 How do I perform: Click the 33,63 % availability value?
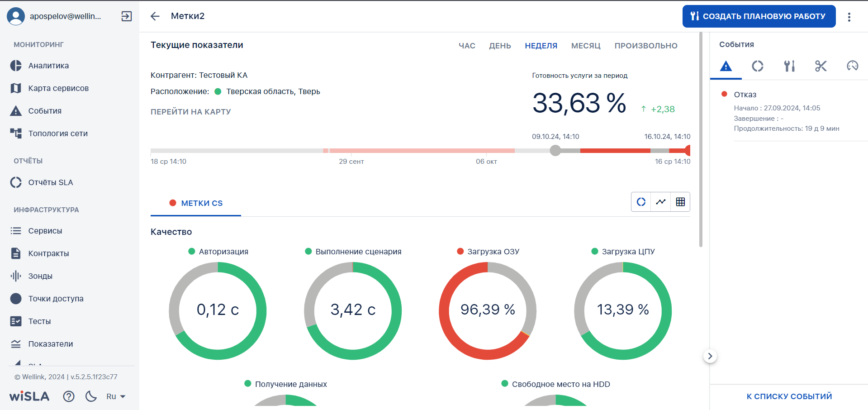coord(579,103)
